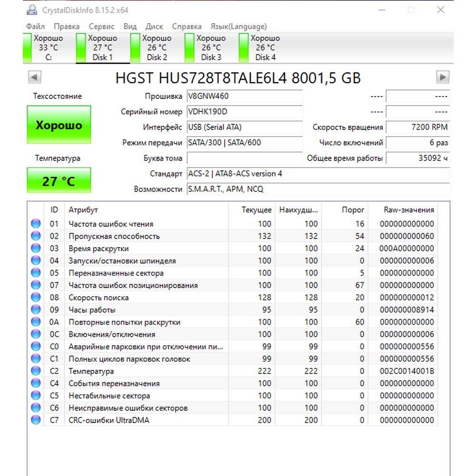
Task: Click raw value 002C0014001B of Температура
Action: pos(407,371)
